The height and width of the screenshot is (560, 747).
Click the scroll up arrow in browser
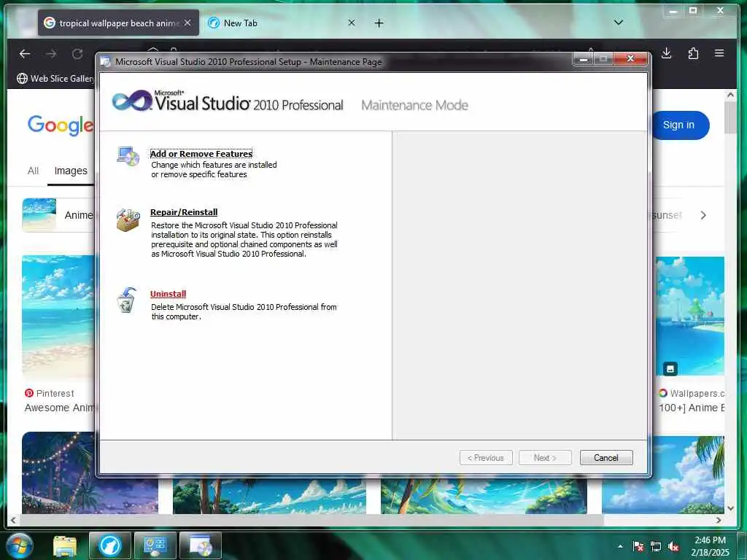tap(730, 95)
